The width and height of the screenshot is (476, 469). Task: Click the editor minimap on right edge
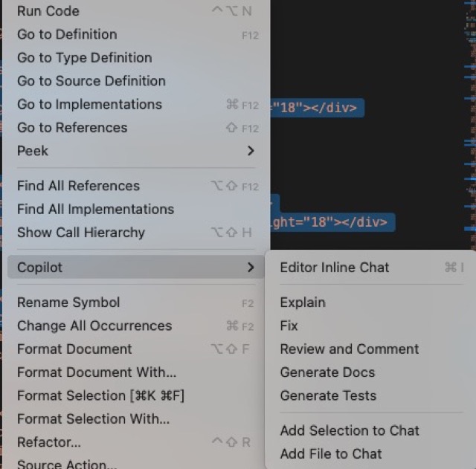click(x=470, y=124)
